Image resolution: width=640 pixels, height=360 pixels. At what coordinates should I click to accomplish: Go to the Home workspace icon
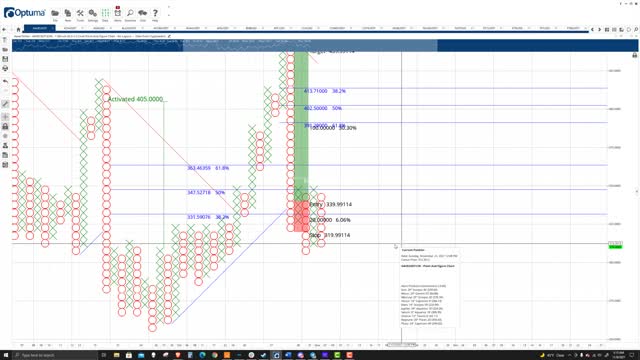(x=18, y=29)
